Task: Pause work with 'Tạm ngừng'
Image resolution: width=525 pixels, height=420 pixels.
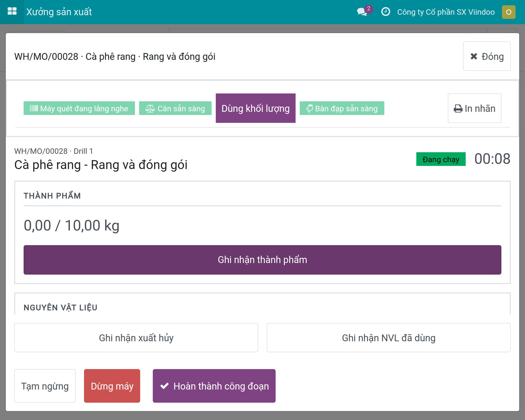Action: [45, 386]
